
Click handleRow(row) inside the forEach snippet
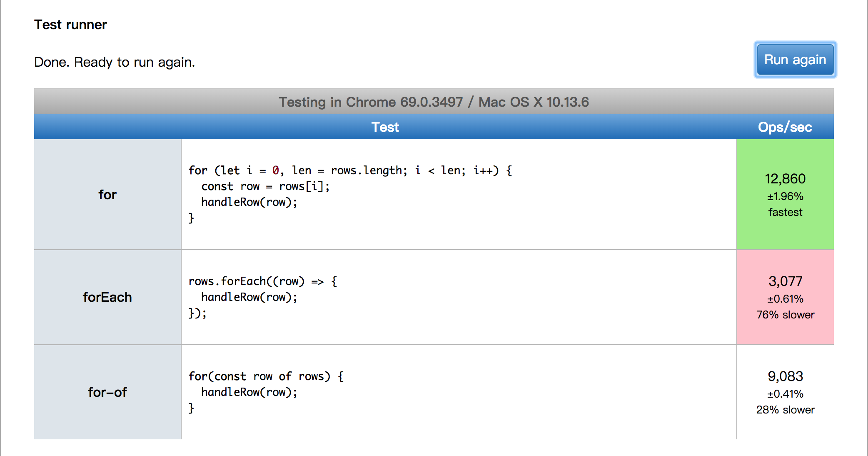(x=249, y=297)
